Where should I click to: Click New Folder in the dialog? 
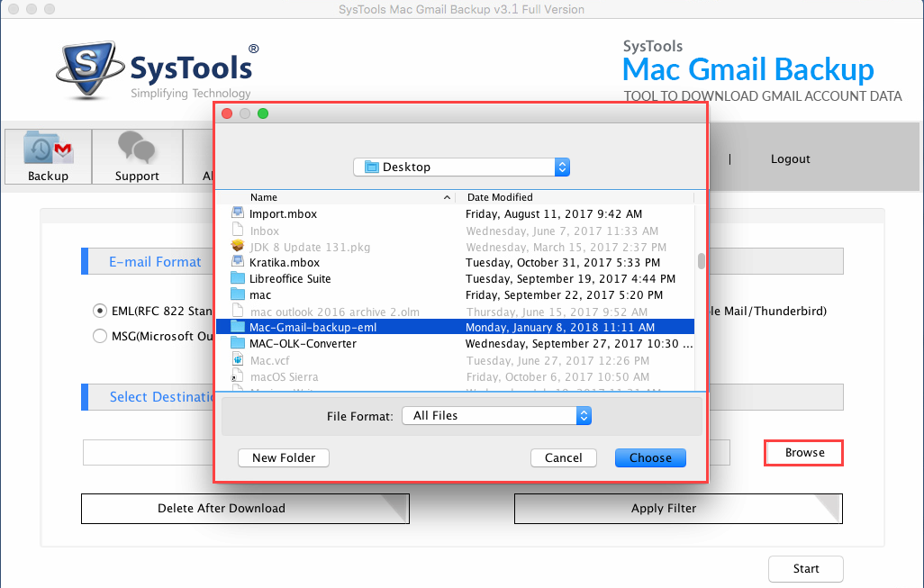284,457
